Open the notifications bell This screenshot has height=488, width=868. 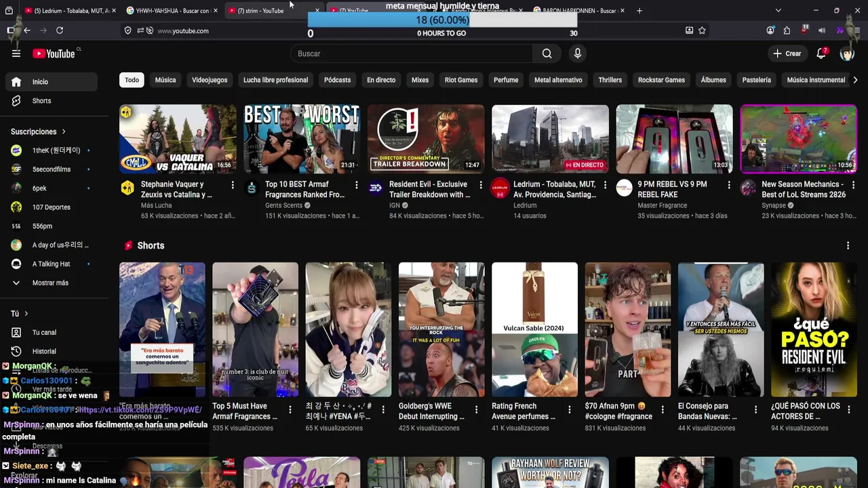pyautogui.click(x=821, y=54)
